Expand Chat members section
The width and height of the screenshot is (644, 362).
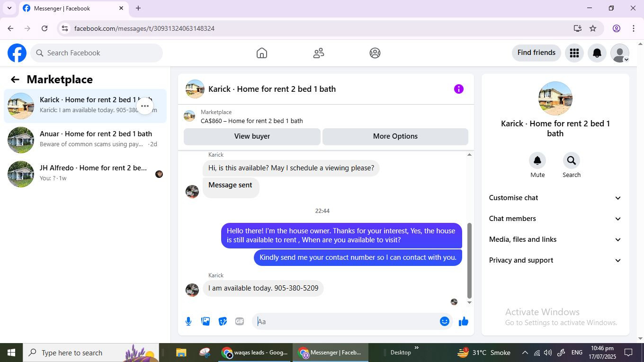(x=555, y=219)
